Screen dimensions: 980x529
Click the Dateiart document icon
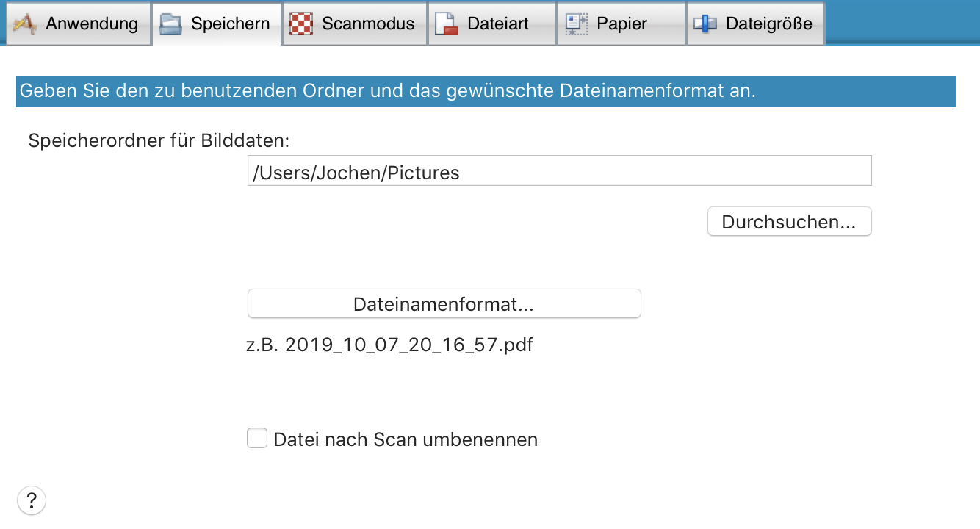click(447, 24)
